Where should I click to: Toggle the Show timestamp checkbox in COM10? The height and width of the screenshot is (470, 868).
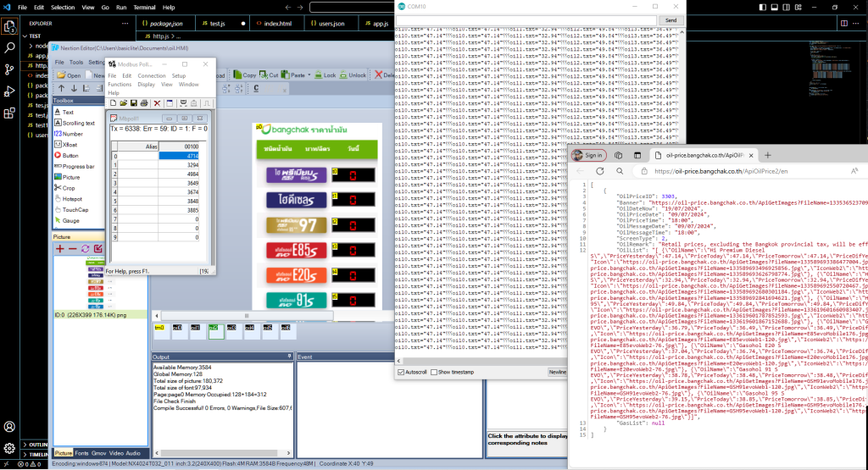[434, 372]
